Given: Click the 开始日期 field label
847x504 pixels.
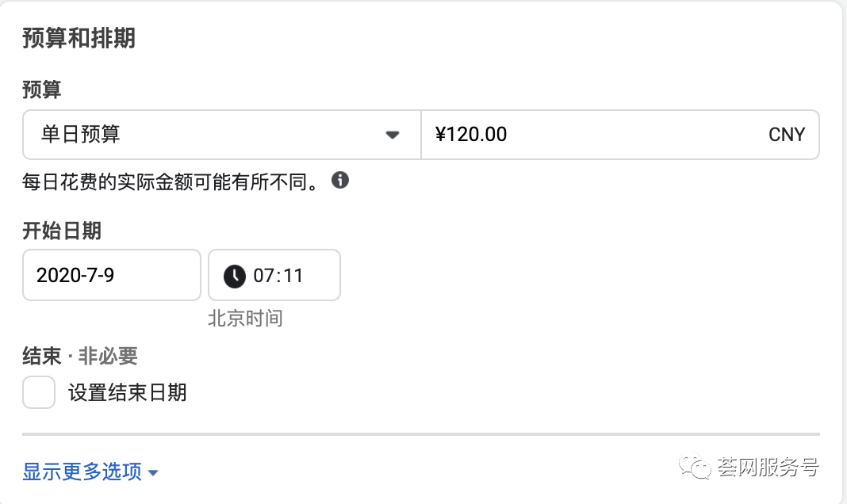Looking at the screenshot, I should click(62, 231).
